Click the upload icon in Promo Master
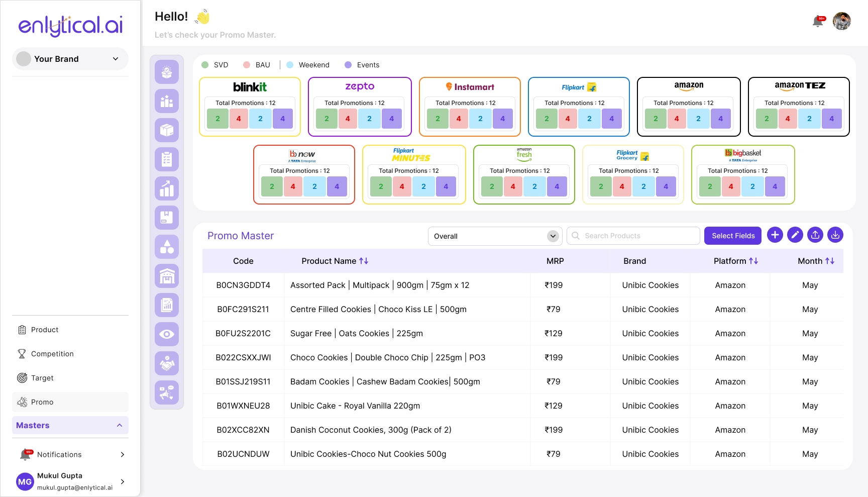The image size is (868, 497). [x=815, y=235]
